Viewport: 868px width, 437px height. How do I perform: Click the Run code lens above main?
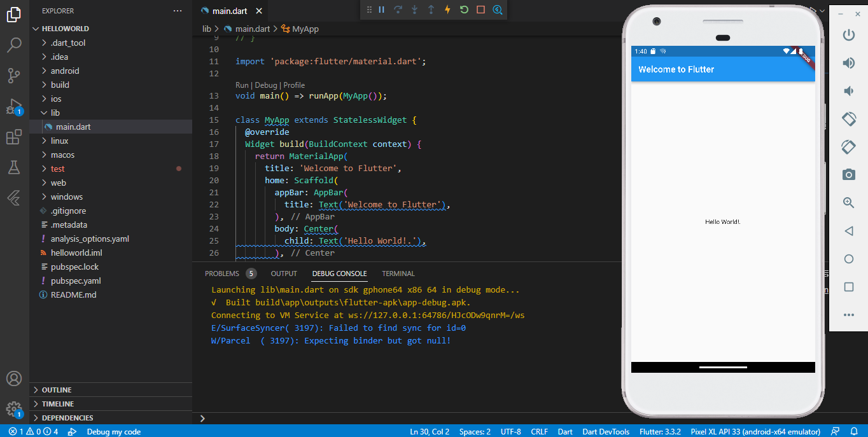click(x=242, y=85)
